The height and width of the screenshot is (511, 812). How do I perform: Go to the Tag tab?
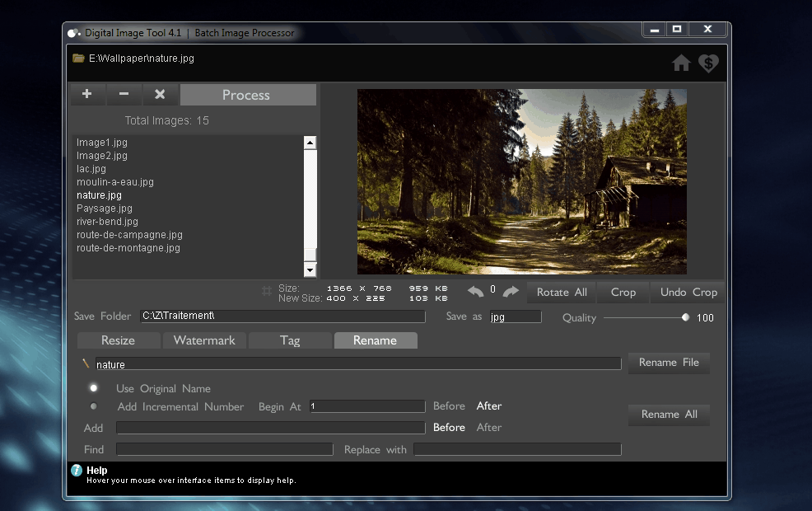[x=290, y=340]
